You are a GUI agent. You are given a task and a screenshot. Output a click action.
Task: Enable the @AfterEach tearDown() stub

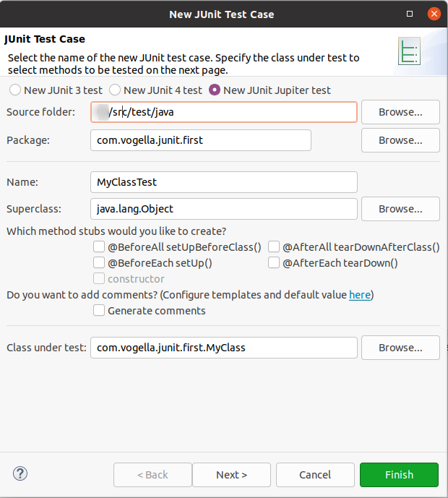(x=274, y=263)
